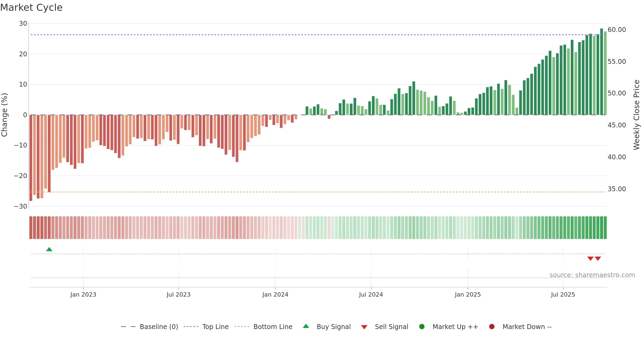This screenshot has width=644, height=362.
Task: Click the green Buy Signal legend triangle icon
Action: coord(306,326)
